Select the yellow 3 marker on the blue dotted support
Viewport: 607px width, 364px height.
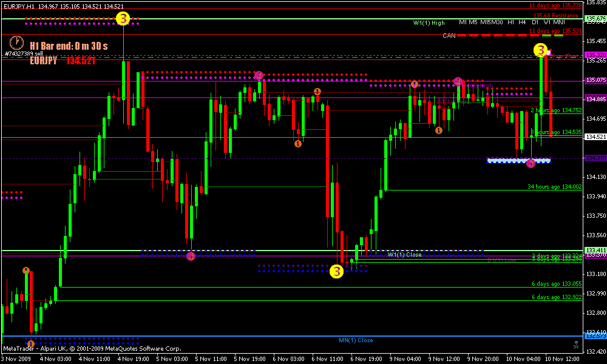[337, 271]
